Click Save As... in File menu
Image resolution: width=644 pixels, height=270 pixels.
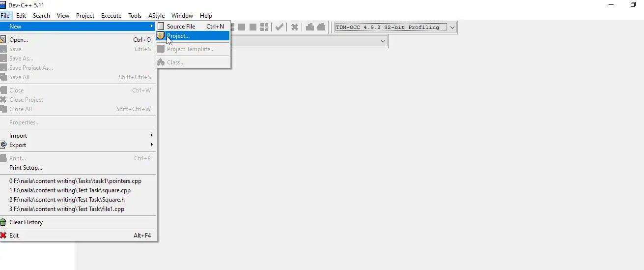tap(78, 59)
